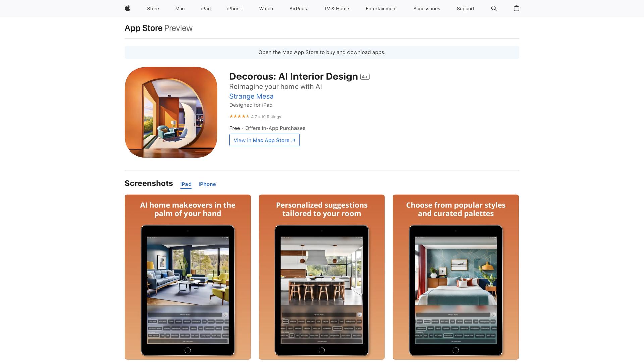The width and height of the screenshot is (644, 362).
Task: Click the Apple logo
Action: click(127, 8)
